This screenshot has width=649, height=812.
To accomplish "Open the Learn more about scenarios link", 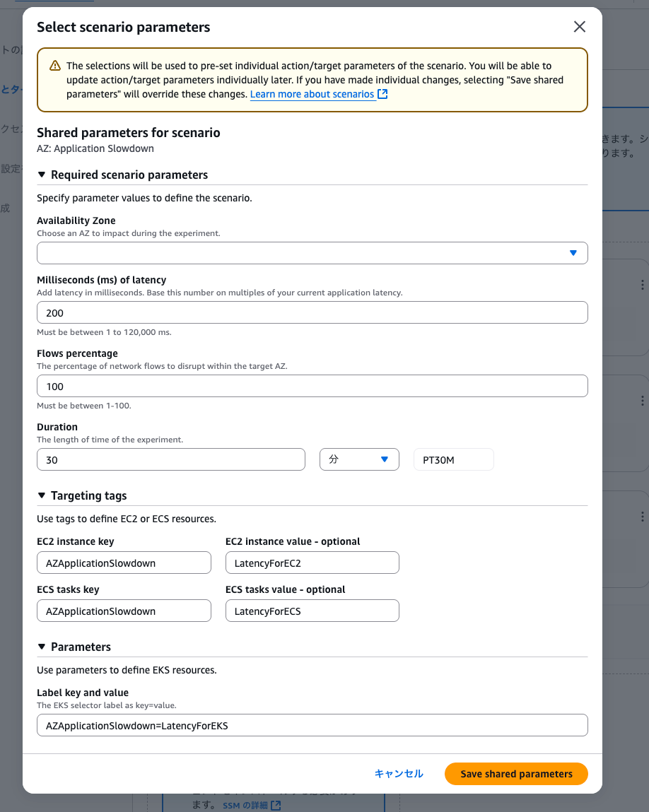I will coord(312,94).
